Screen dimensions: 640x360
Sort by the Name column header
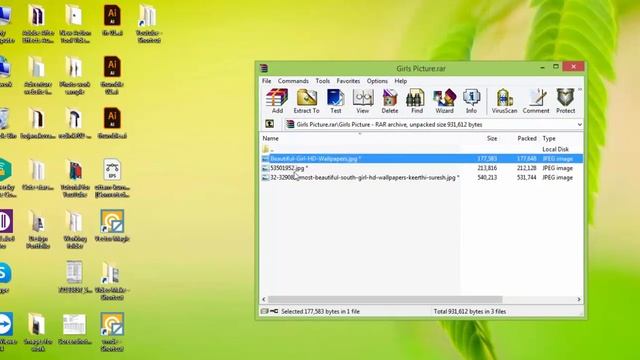coord(270,139)
